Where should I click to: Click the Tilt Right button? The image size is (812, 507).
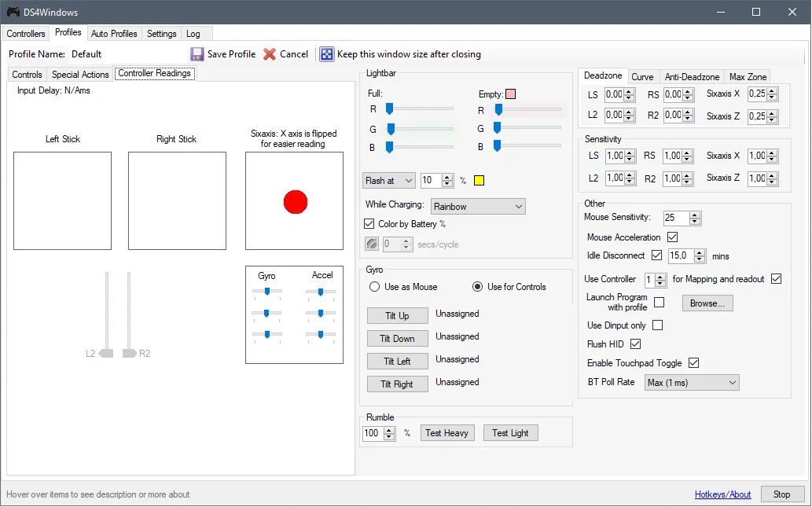(x=397, y=384)
